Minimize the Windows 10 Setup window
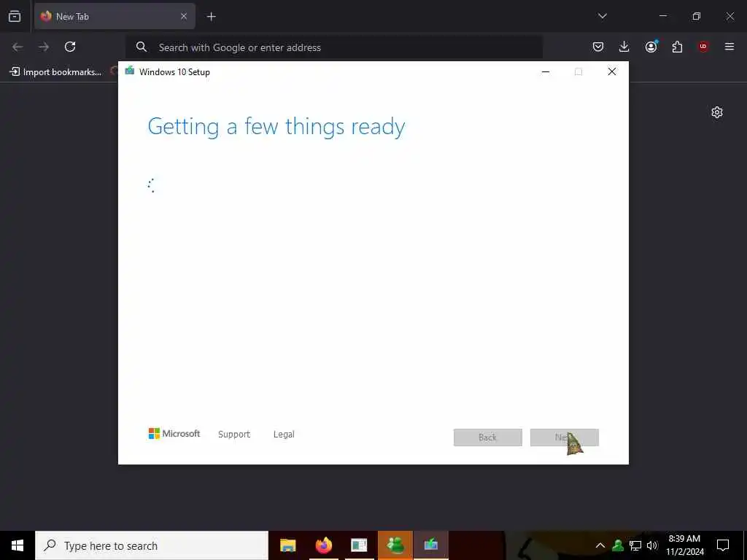The width and height of the screenshot is (747, 560). (546, 71)
